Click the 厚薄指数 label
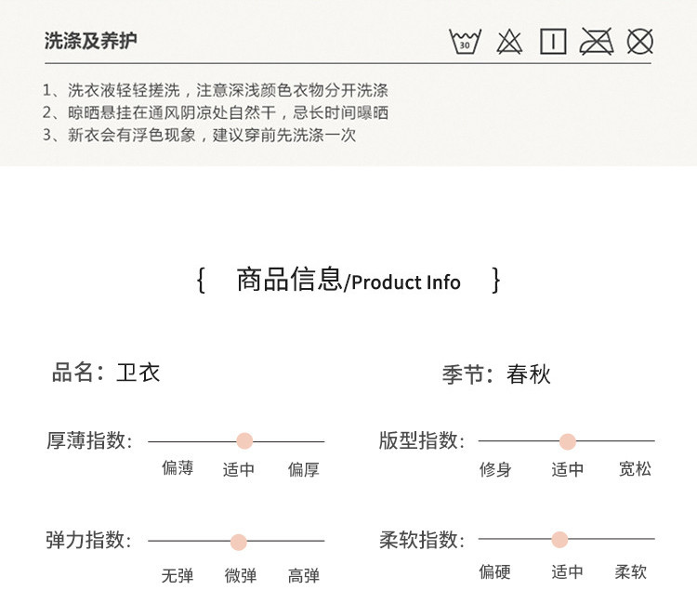 click(x=89, y=440)
